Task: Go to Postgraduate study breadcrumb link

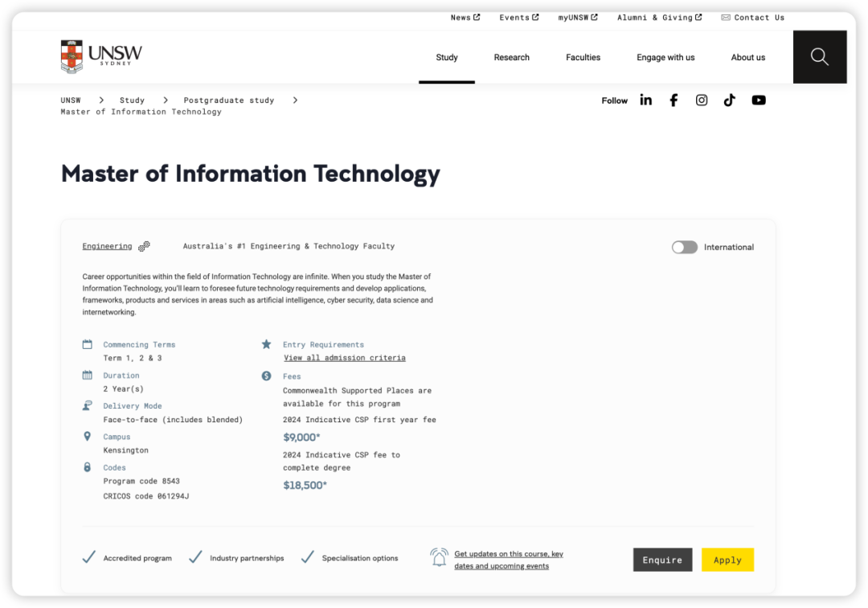Action: point(228,101)
